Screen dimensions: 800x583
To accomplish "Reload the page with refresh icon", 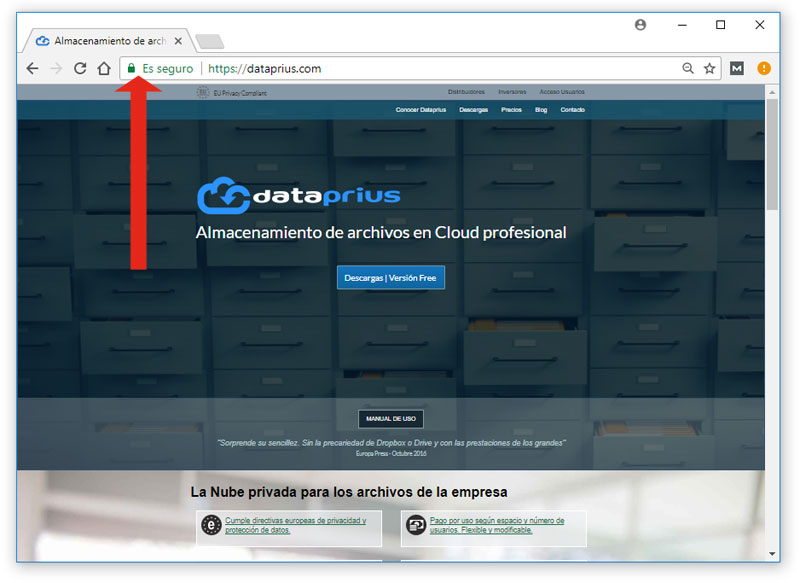I will [x=80, y=68].
